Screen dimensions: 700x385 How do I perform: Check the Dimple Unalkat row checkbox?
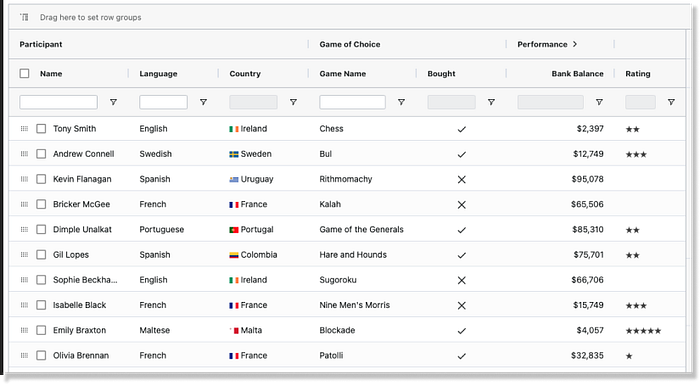point(41,230)
